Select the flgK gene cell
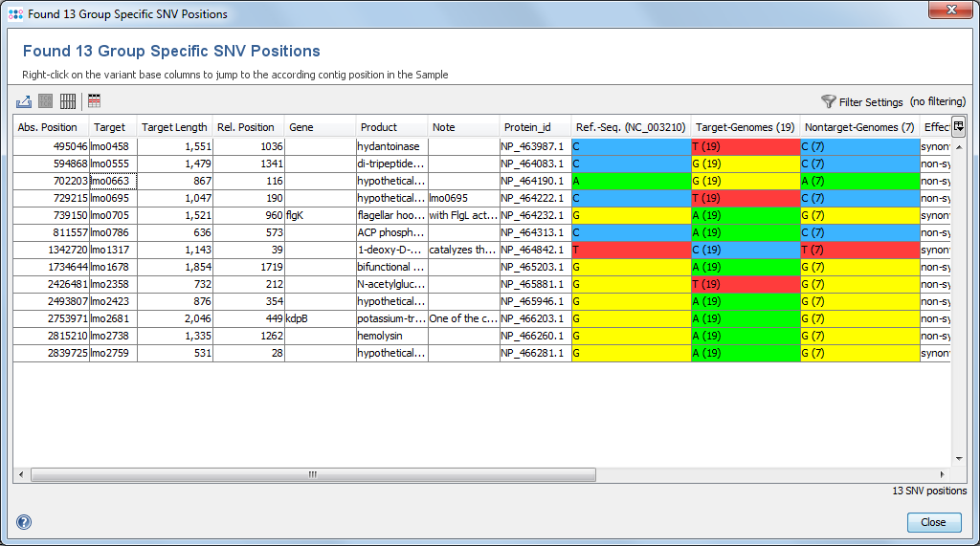 320,215
